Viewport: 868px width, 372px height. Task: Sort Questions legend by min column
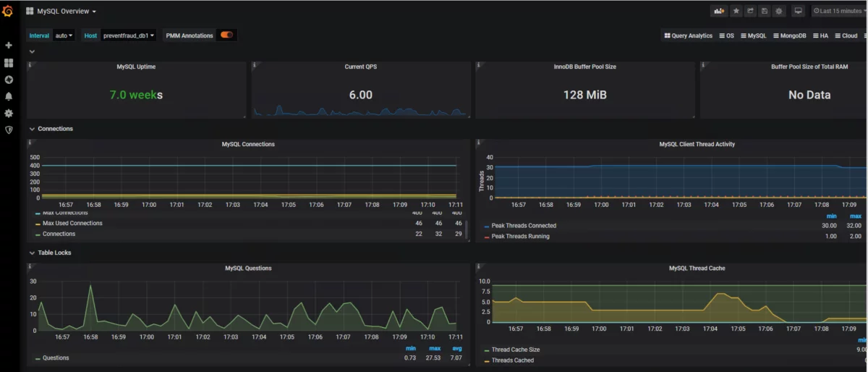410,348
